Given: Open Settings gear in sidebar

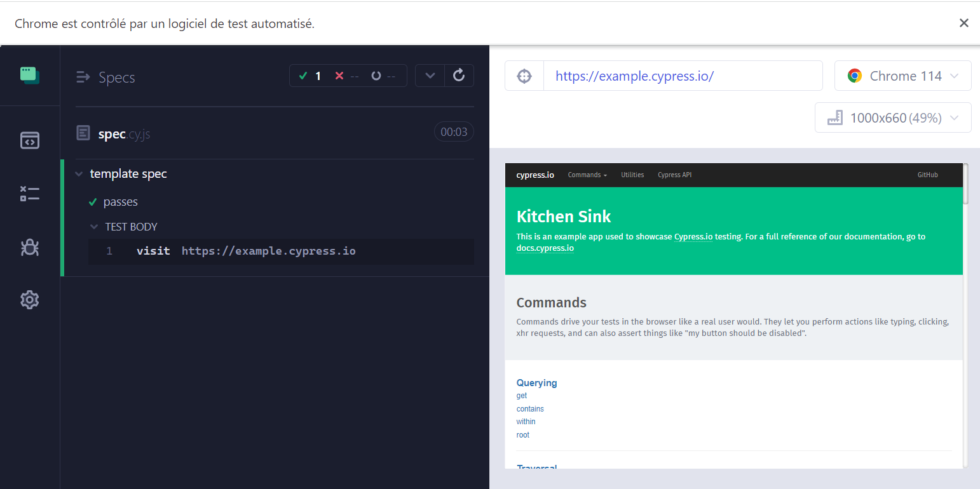Looking at the screenshot, I should click(30, 299).
